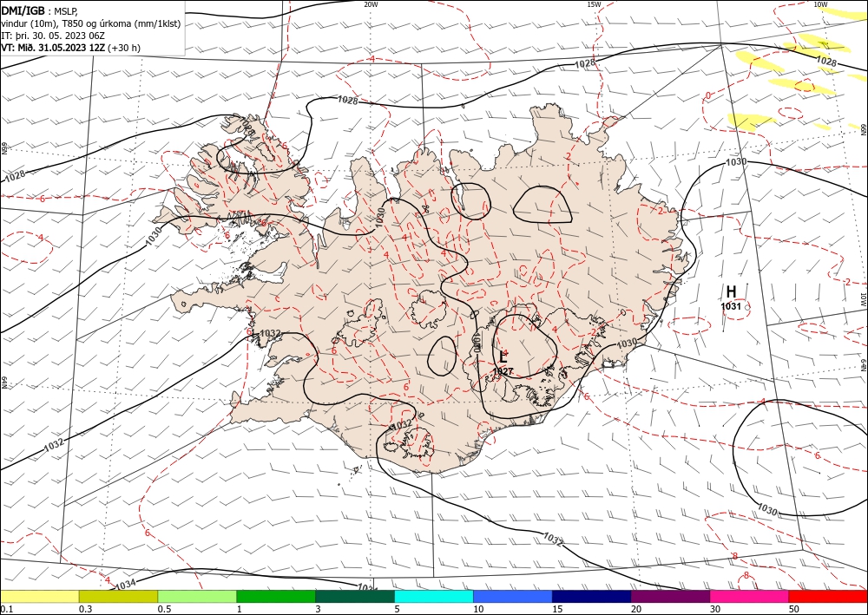This screenshot has width=868, height=615.
Task: Click the '1027' pressure value under L
Action: pos(503,371)
